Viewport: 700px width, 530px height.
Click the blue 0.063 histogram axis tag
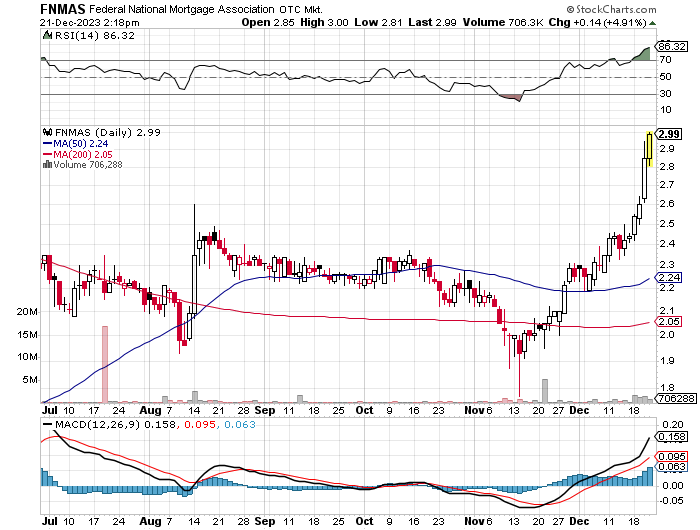[671, 467]
